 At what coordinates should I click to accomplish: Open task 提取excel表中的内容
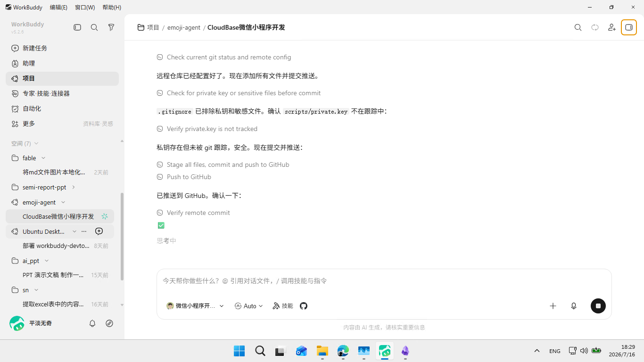60,304
